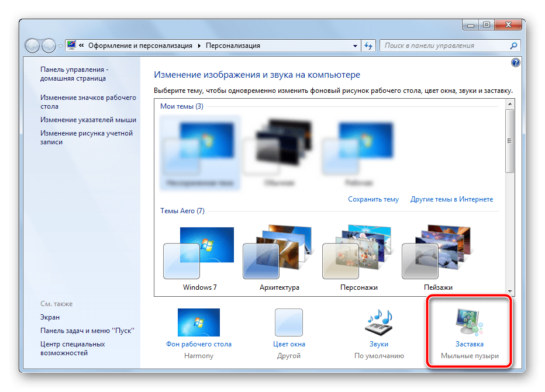Select the Windows 7 Aero theme
Viewport: 545px width, 392px height.
coord(199,258)
